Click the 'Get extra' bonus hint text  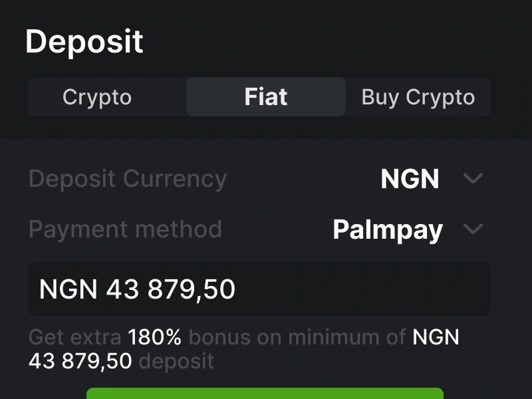[75, 337]
